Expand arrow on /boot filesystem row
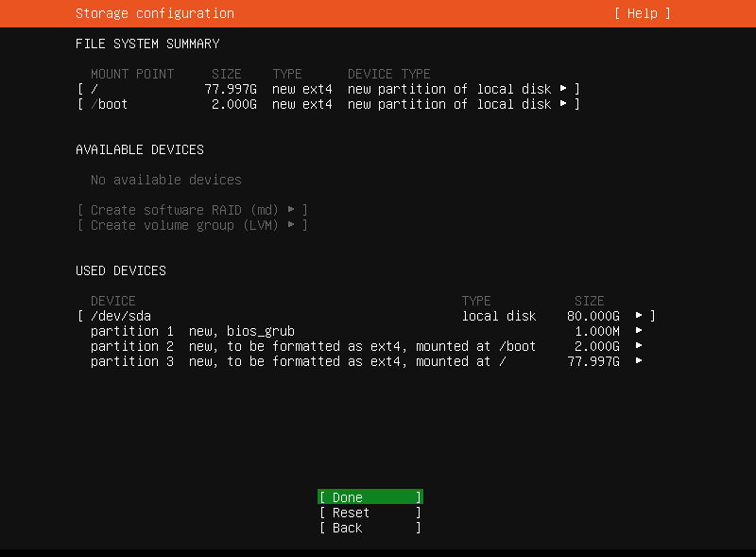This screenshot has height=557, width=756. tap(563, 103)
